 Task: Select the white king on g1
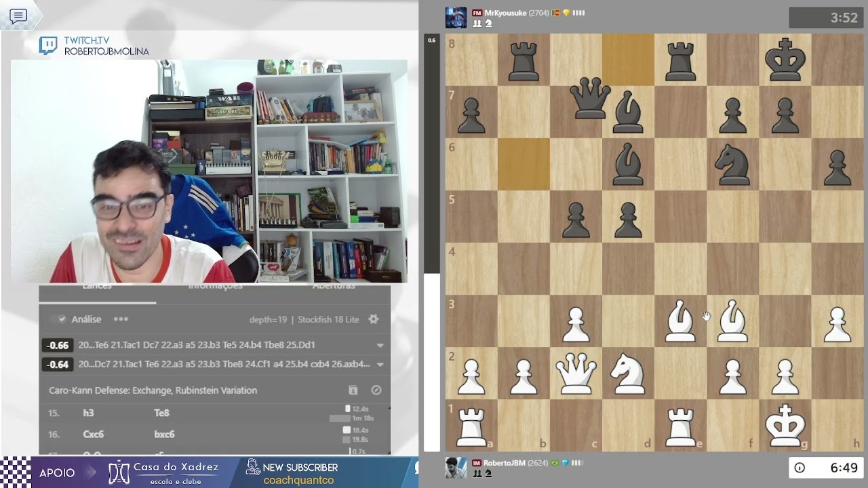[x=785, y=425]
